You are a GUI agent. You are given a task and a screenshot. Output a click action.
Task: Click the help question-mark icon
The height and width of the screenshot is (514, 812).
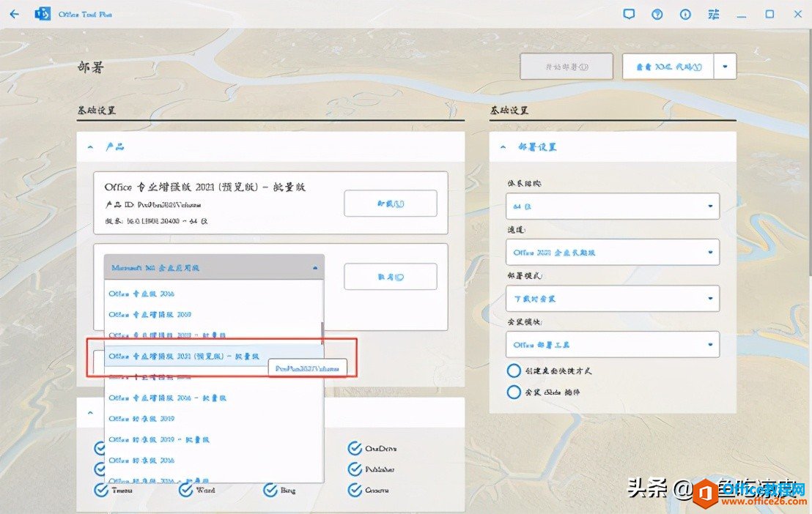[x=657, y=13]
